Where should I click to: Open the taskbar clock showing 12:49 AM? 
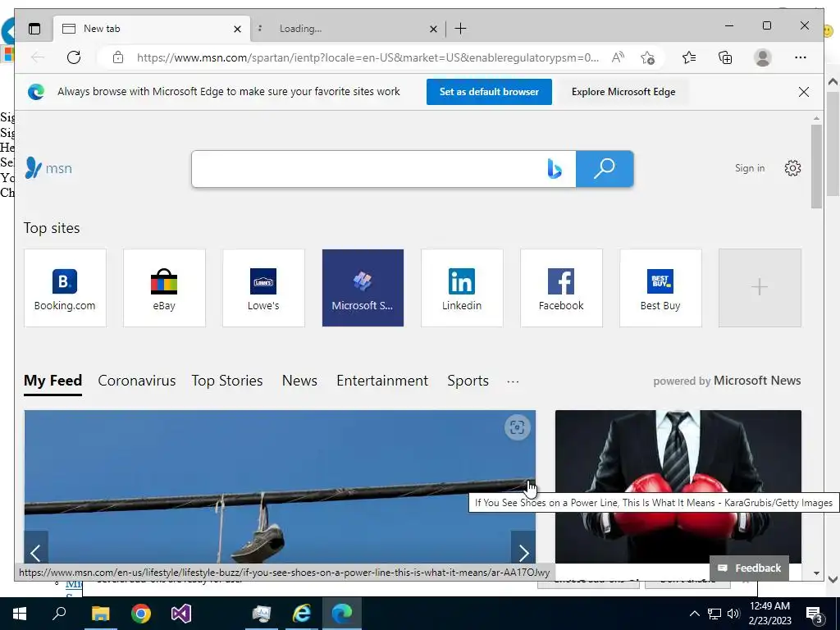(x=769, y=614)
